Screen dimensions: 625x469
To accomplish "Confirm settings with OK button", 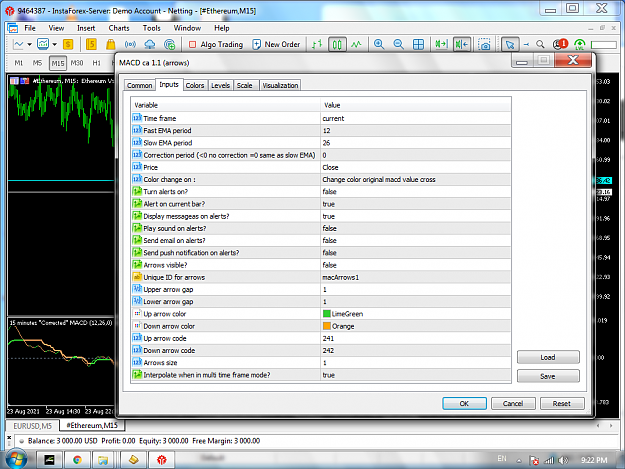I will (464, 403).
